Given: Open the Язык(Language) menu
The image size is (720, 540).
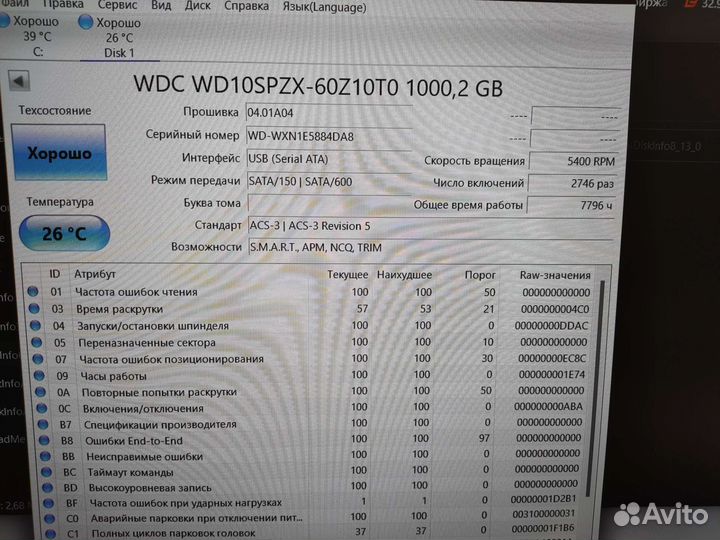Looking at the screenshot, I should tap(324, 4).
